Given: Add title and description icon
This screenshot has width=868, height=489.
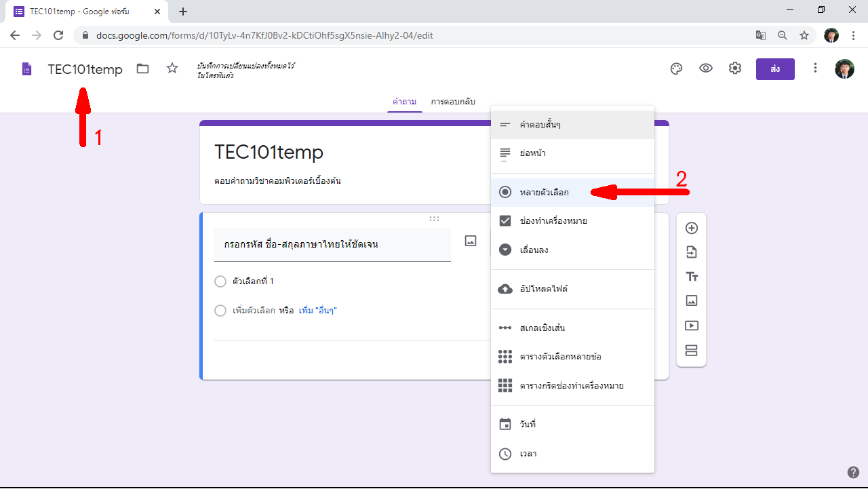Looking at the screenshot, I should 692,277.
